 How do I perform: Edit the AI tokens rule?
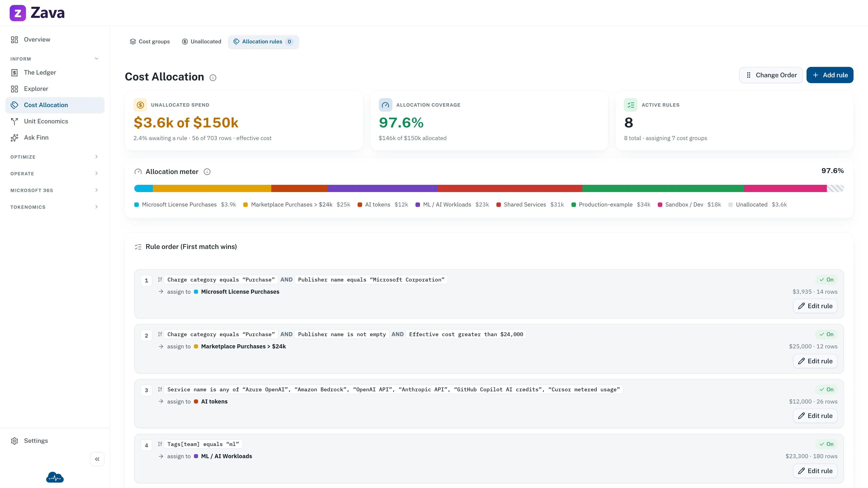click(815, 416)
